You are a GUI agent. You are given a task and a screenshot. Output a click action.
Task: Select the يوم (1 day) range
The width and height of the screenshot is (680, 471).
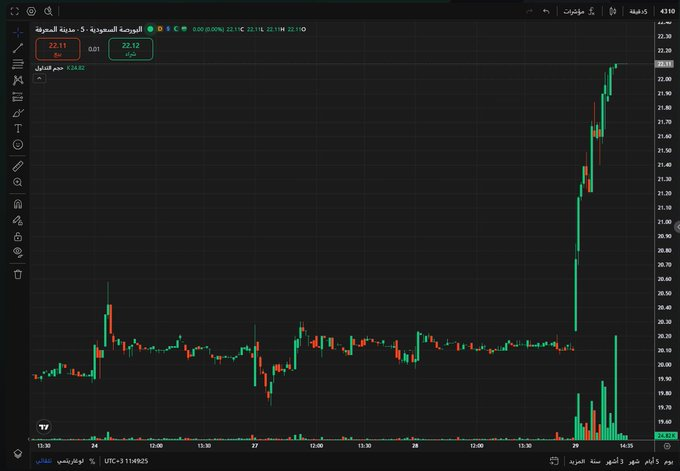[669, 461]
